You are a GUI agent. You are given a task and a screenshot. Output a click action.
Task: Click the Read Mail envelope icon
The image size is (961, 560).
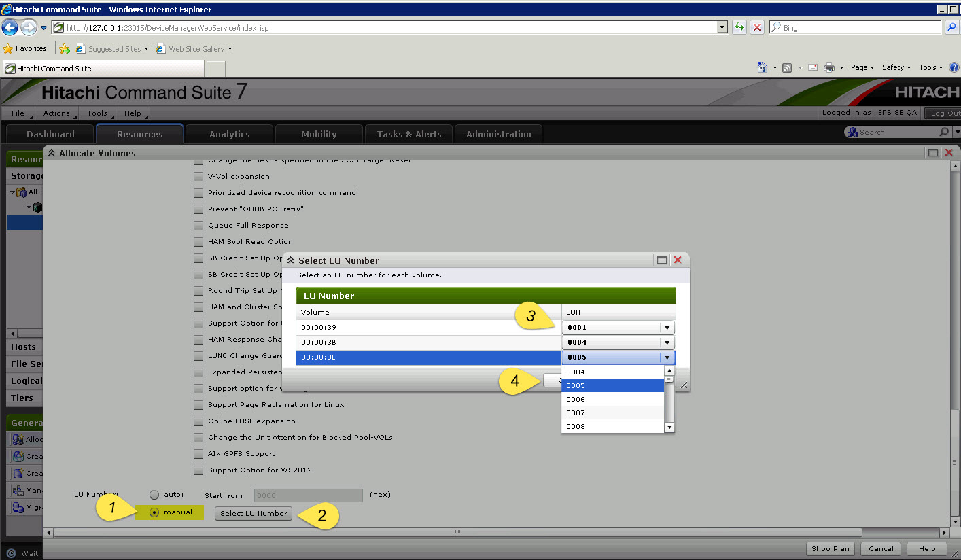point(812,67)
